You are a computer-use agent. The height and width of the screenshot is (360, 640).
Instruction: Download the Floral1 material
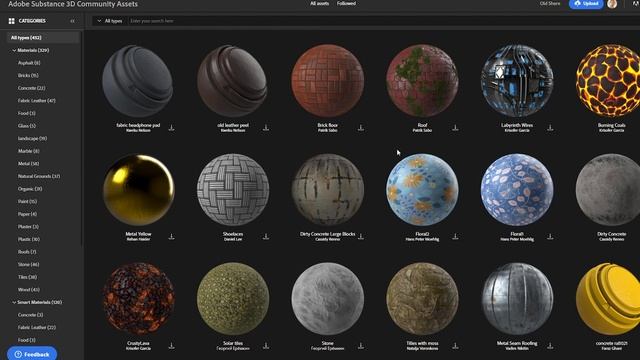point(550,236)
